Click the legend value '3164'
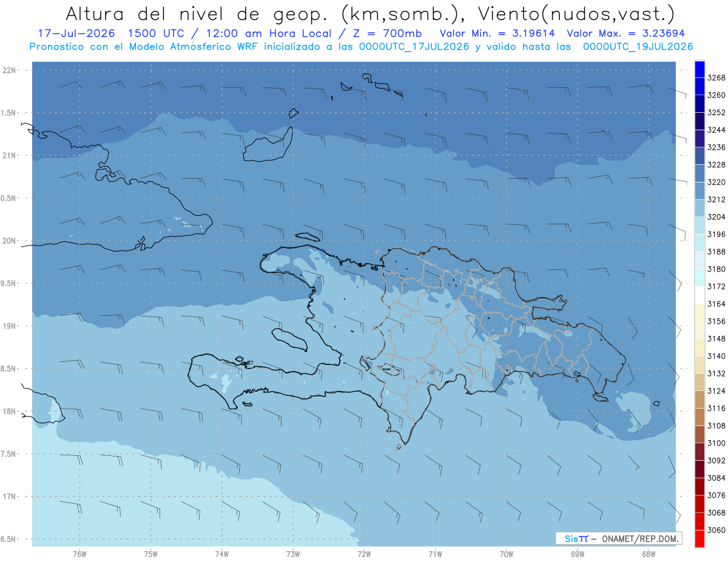The height and width of the screenshot is (562, 728). tap(716, 304)
